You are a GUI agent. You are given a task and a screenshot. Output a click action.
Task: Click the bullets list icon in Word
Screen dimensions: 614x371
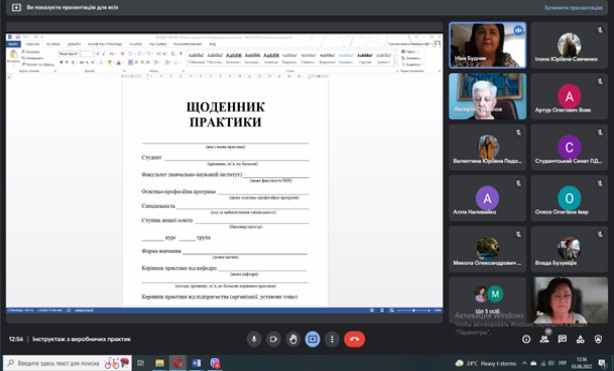tap(131, 54)
